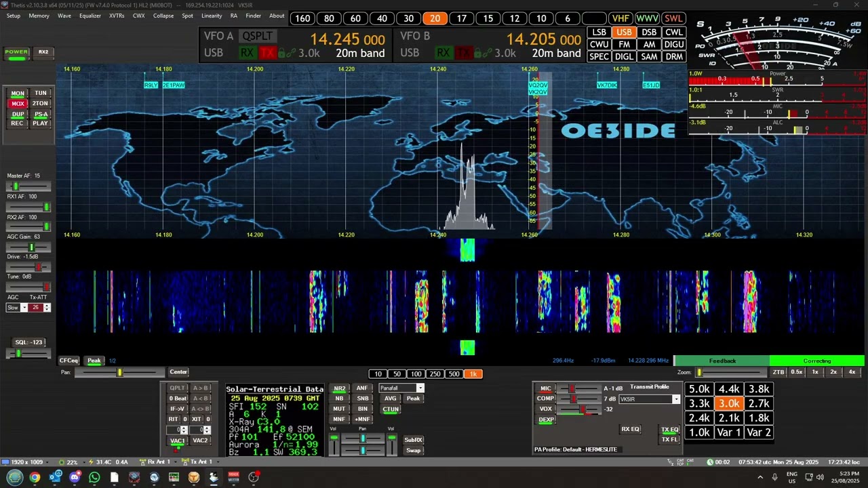Image resolution: width=868 pixels, height=488 pixels.
Task: Expand the Tx Ant 1 dropdown arrow
Action: tap(218, 462)
